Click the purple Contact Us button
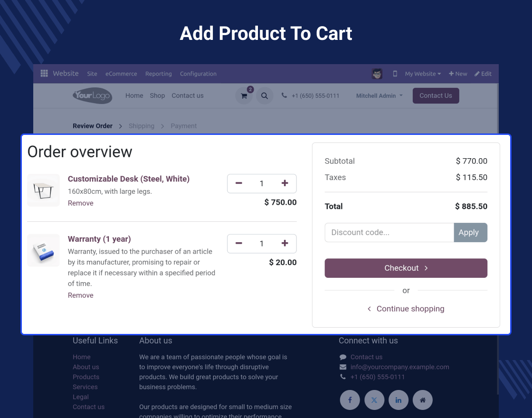 click(436, 95)
